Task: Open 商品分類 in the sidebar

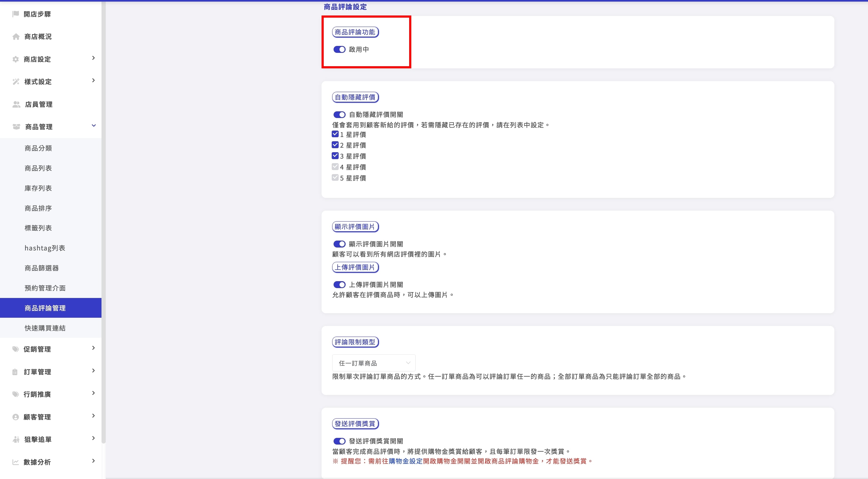Action: (x=50, y=148)
